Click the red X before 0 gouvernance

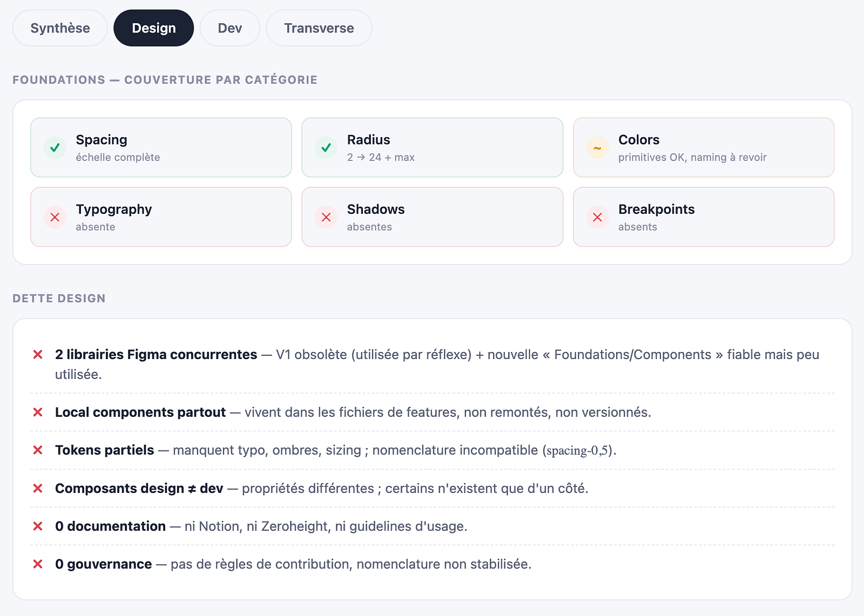coord(38,564)
